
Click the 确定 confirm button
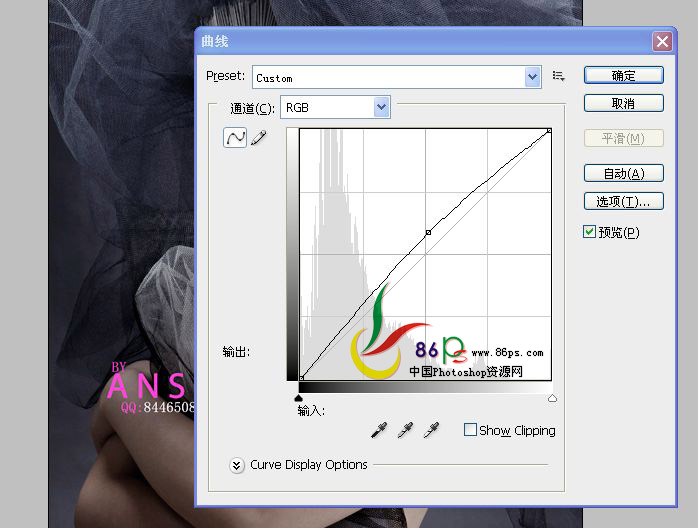point(623,75)
